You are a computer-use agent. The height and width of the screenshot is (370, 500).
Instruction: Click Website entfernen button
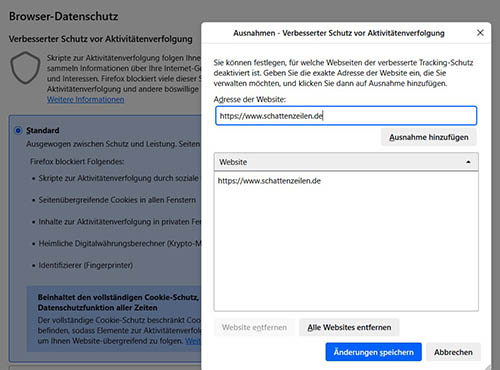pos(254,327)
